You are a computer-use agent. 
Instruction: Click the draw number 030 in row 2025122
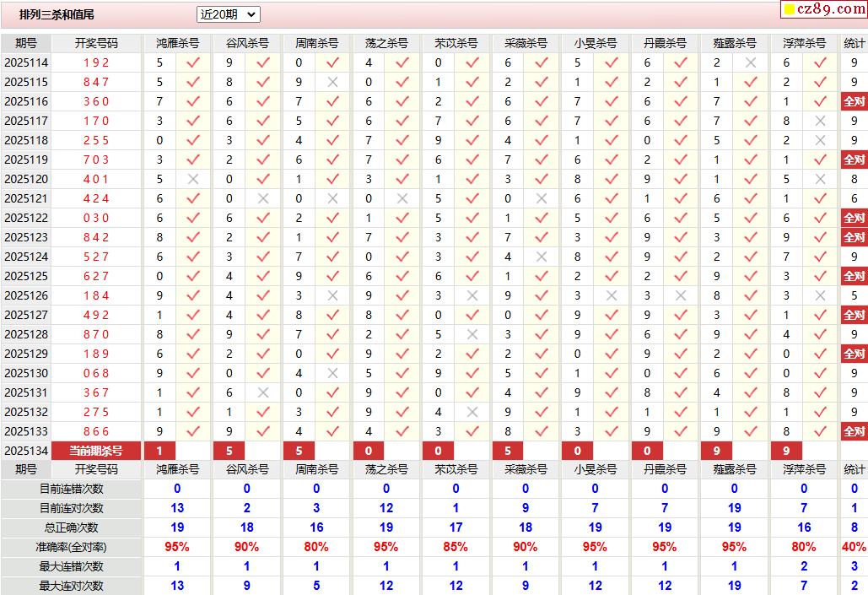(96, 218)
